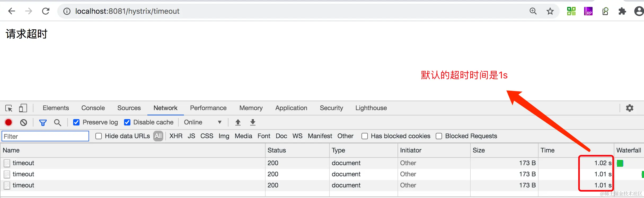Click the network Filter text field
The height and width of the screenshot is (198, 644).
[45, 136]
